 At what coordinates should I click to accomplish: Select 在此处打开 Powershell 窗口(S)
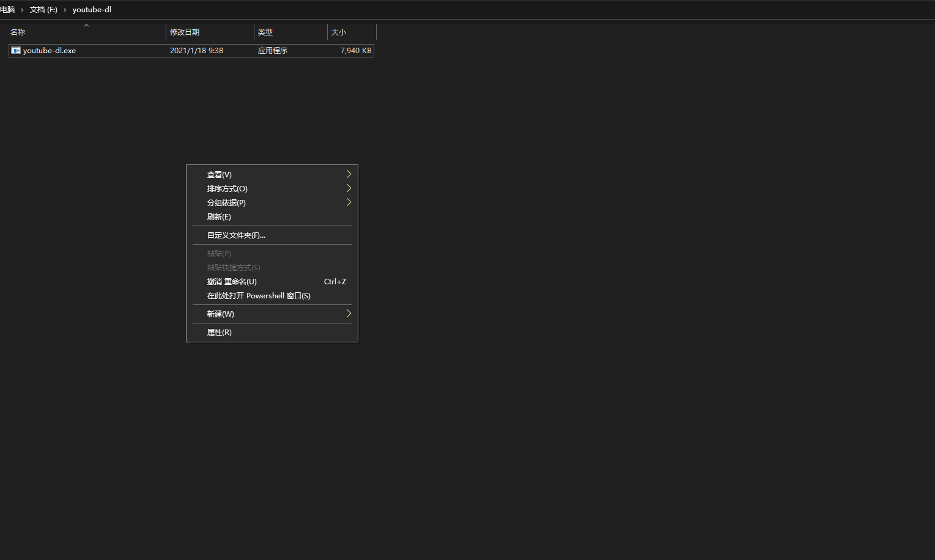coord(272,296)
